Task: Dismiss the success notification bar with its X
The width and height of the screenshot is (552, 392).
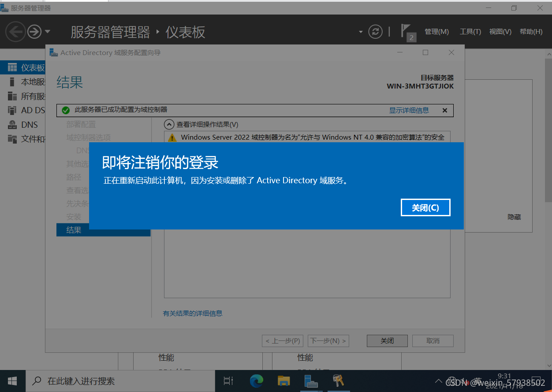Action: coord(445,111)
